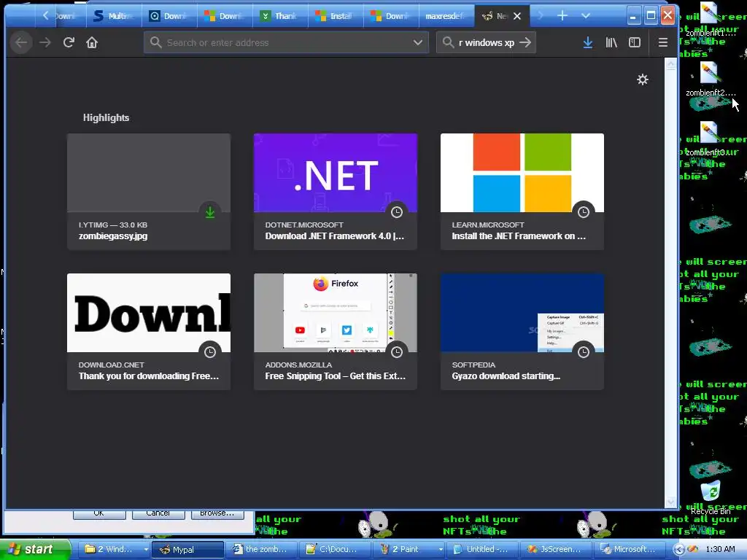Click history clock on learn.microsoft card

click(584, 212)
